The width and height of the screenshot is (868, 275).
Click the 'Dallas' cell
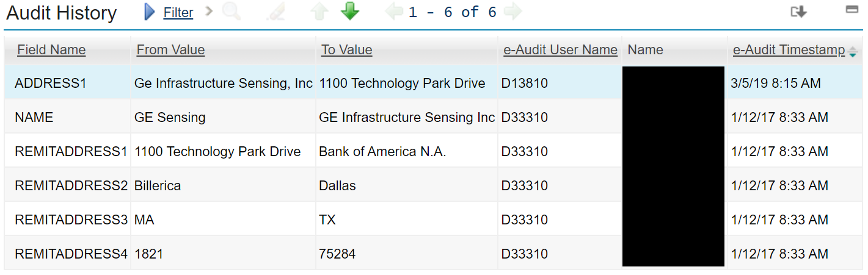(x=337, y=185)
